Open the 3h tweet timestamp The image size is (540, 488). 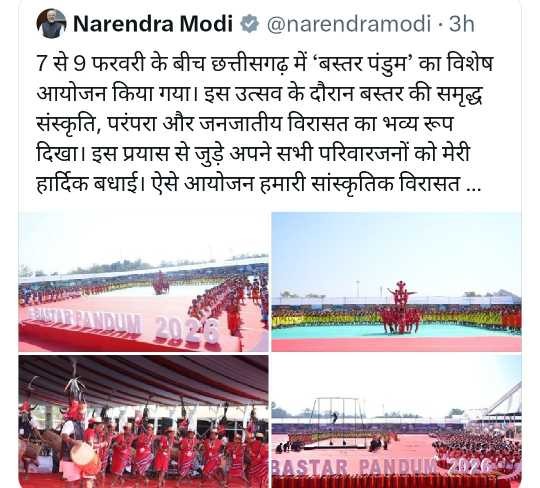(461, 24)
